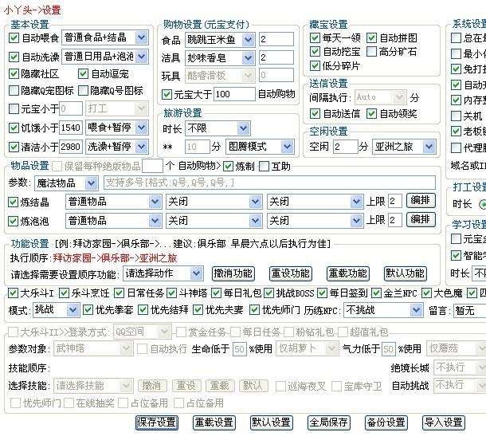Click the 炼结晶 上限 field
486x448 pixels.
pos(395,201)
